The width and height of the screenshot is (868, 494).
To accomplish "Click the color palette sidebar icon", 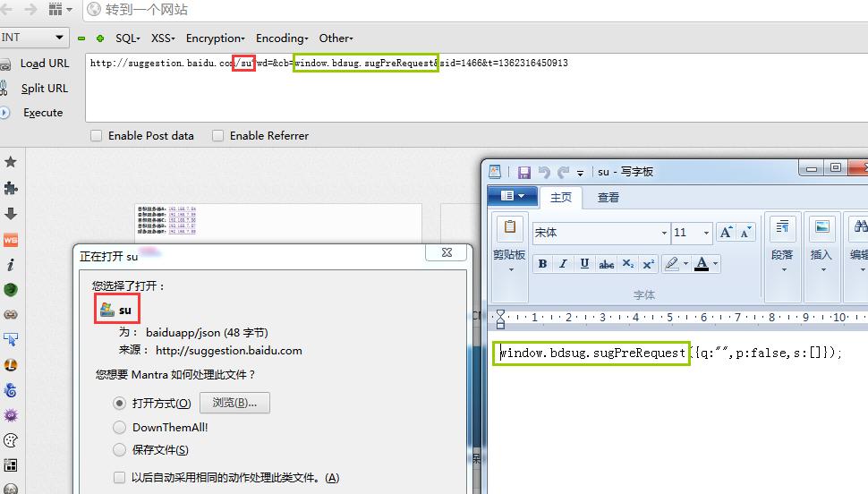I will pos(11,440).
